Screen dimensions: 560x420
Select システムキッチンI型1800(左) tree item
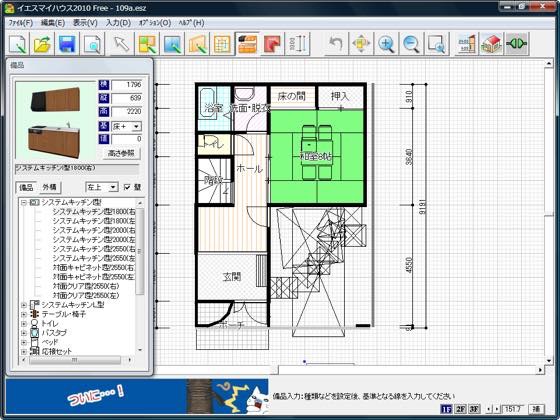(94, 221)
